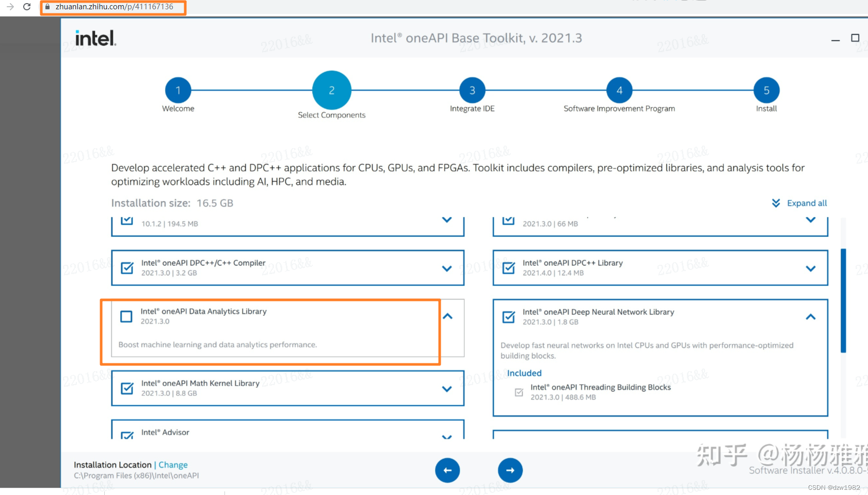Minimize the installer window
Screen dimensions: 868x495
[835, 39]
